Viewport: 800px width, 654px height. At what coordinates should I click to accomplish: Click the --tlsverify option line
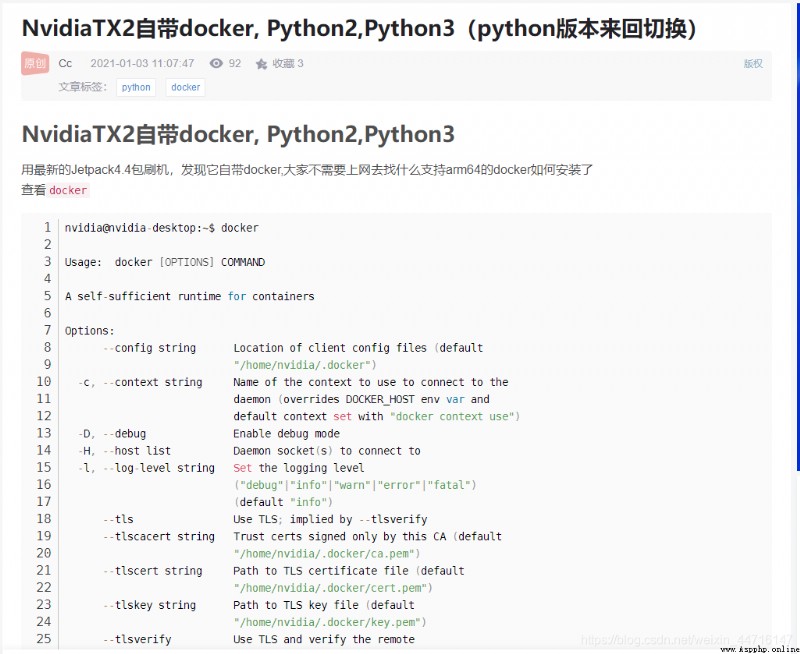point(259,639)
